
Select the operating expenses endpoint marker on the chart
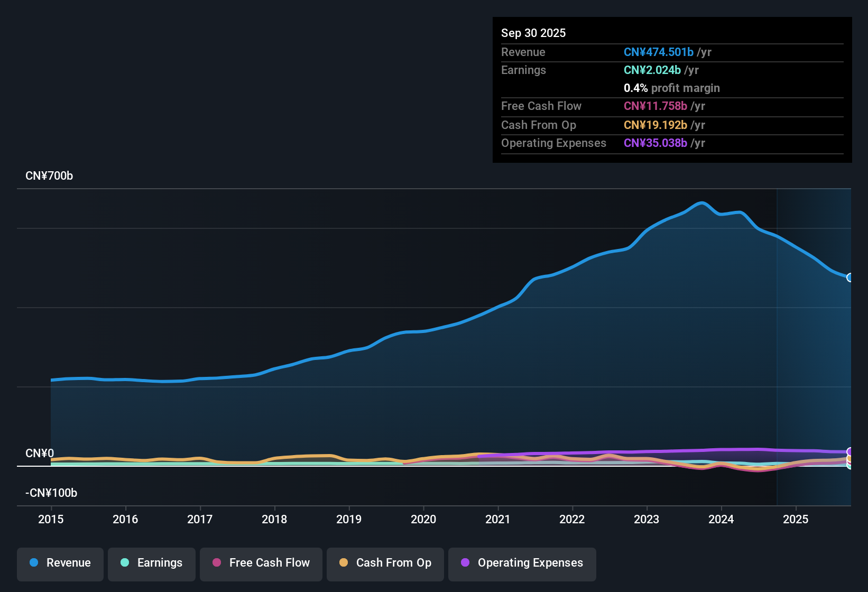(849, 452)
